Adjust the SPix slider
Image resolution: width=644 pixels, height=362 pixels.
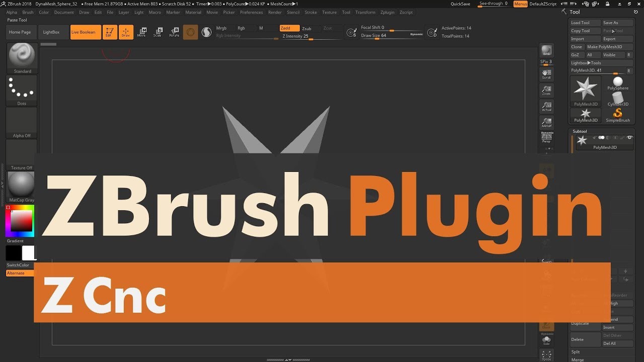pos(546,62)
